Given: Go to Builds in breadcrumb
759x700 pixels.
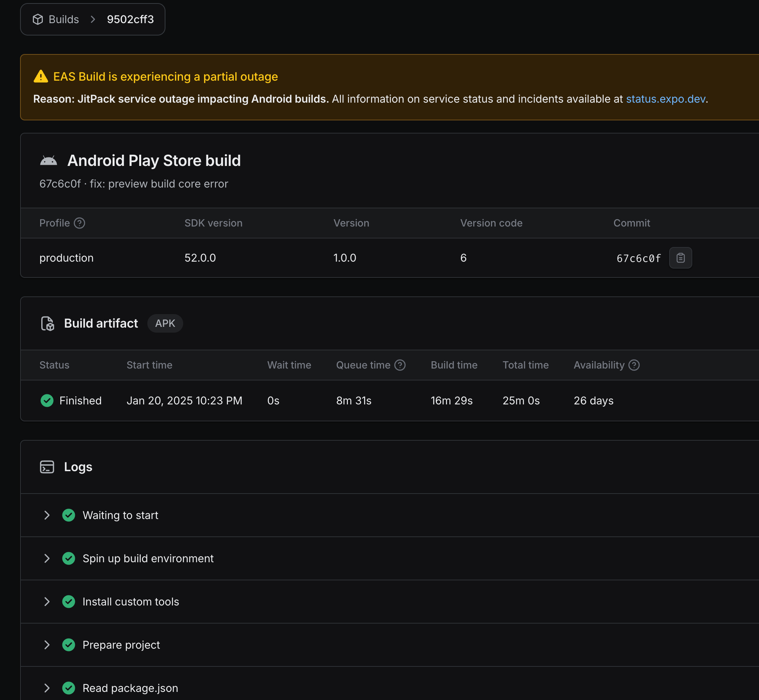Looking at the screenshot, I should [64, 19].
